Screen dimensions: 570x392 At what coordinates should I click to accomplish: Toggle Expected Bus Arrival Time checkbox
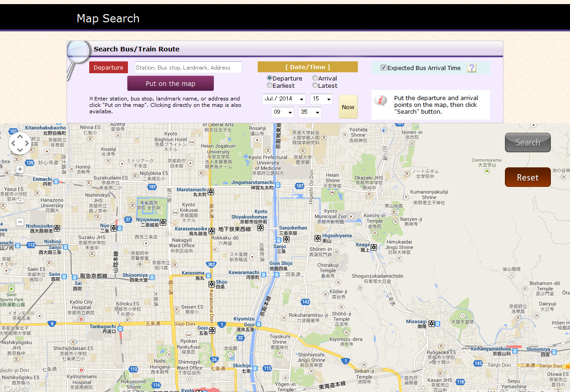384,68
